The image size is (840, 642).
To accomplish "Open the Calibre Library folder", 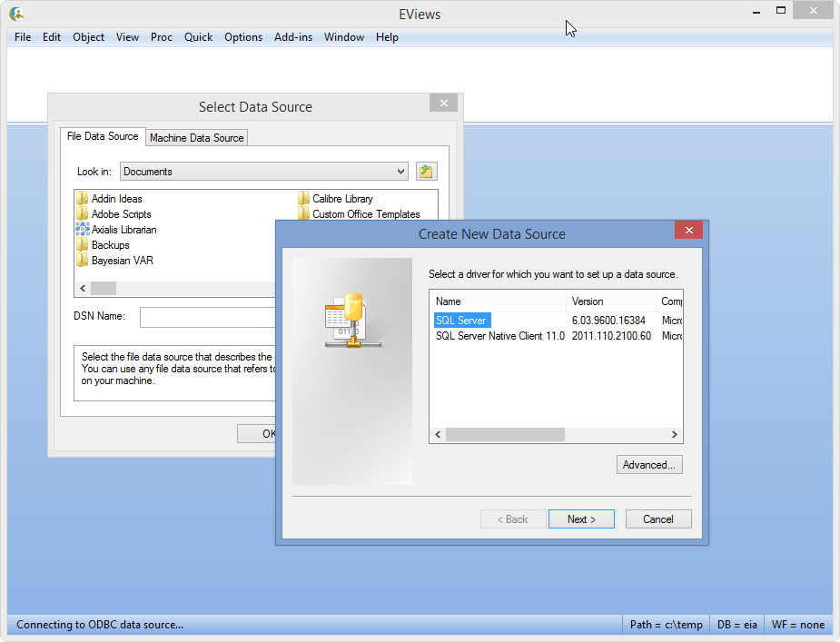I will click(x=342, y=198).
